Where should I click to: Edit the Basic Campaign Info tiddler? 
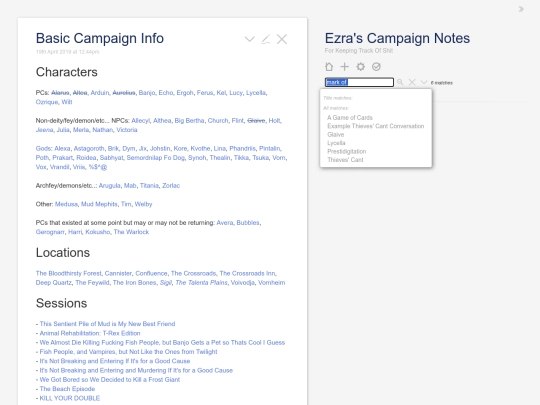coord(266,39)
